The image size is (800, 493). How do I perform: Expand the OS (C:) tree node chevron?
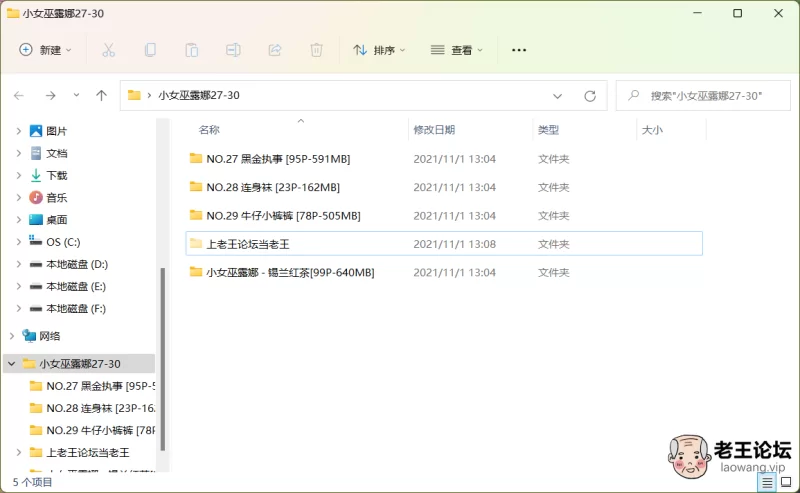[x=18, y=242]
